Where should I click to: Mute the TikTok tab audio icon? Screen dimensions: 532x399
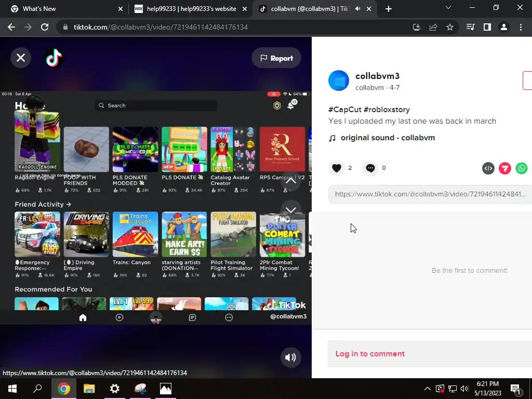pos(357,9)
